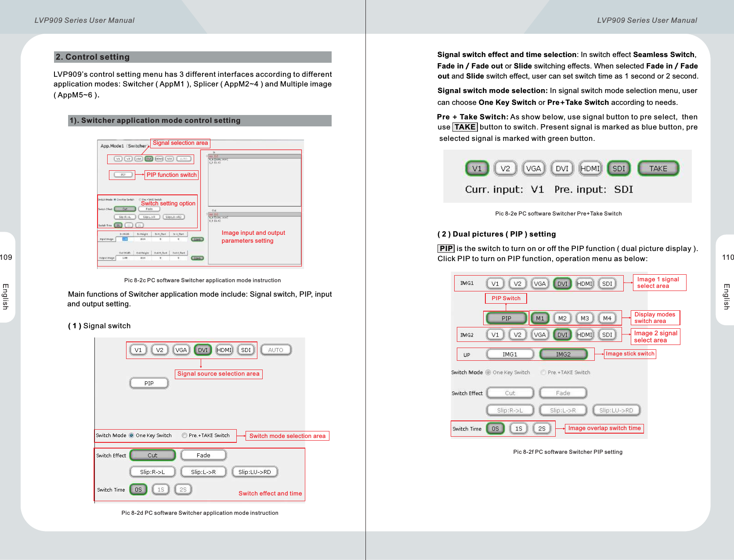Select HDMI in the IMG1 row of Pic 8-2f
The height and width of the screenshot is (560, 734).
[585, 284]
